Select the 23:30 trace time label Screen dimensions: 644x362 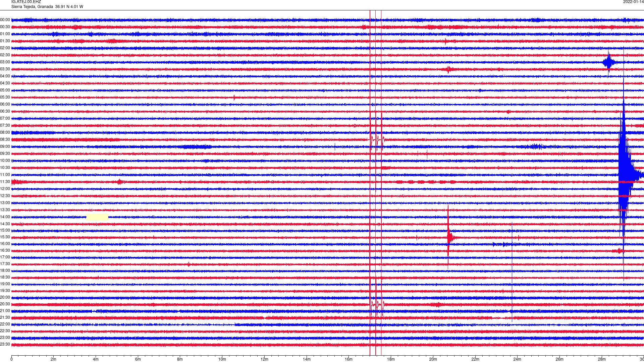click(x=5, y=344)
